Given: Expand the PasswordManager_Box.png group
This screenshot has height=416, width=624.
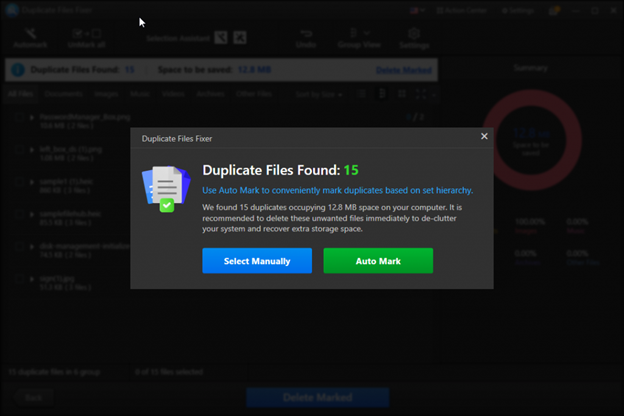Looking at the screenshot, I should 32,117.
